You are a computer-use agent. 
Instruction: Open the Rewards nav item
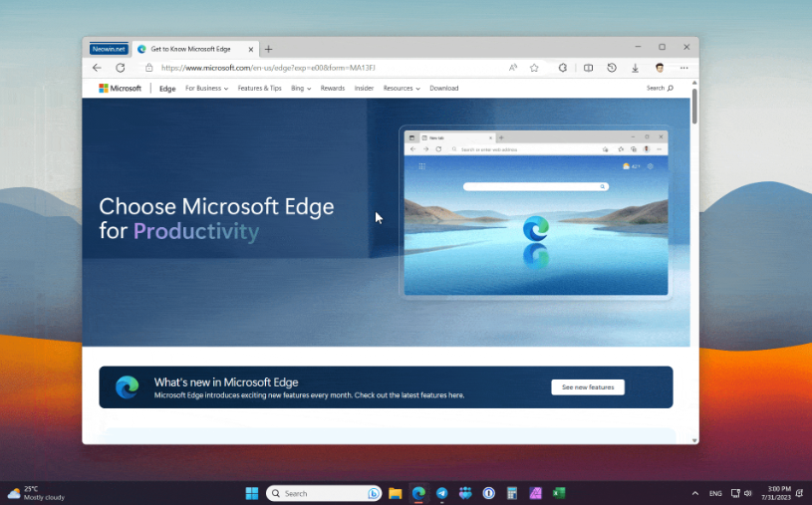[x=333, y=88]
